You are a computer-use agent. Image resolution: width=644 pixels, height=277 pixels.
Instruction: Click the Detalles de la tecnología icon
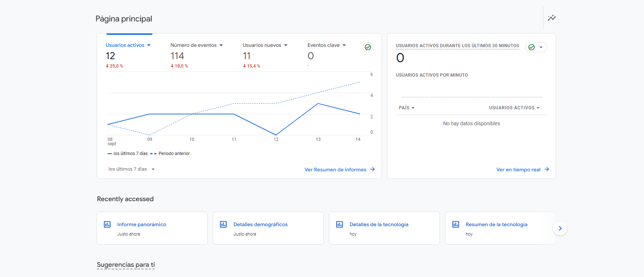click(339, 224)
